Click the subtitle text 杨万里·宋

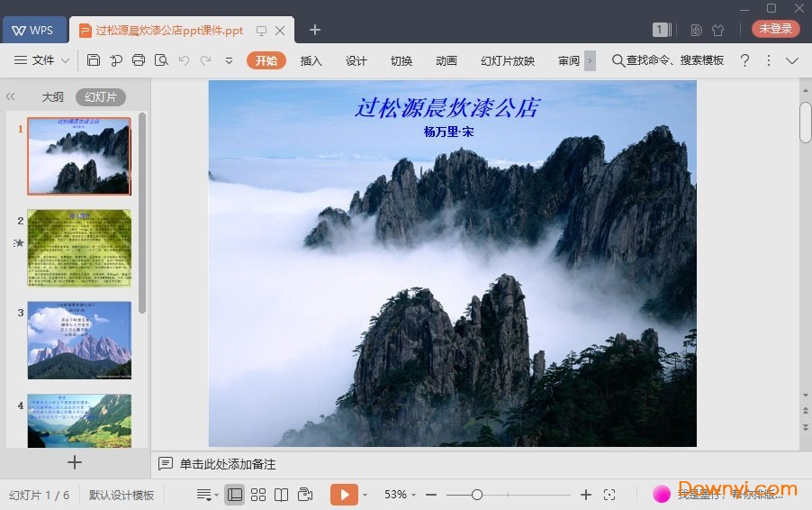[448, 132]
